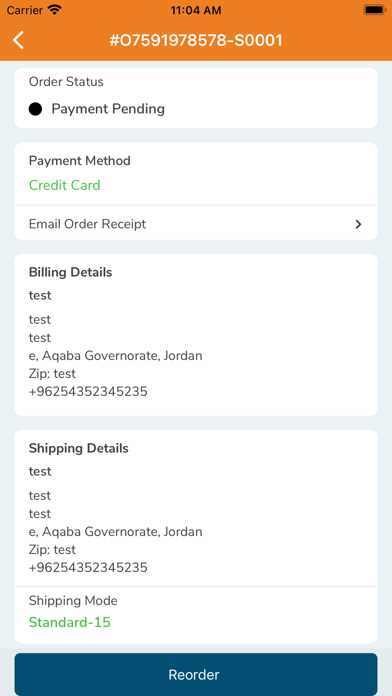This screenshot has width=392, height=696.
Task: Click the Order Status label
Action: pos(66,82)
